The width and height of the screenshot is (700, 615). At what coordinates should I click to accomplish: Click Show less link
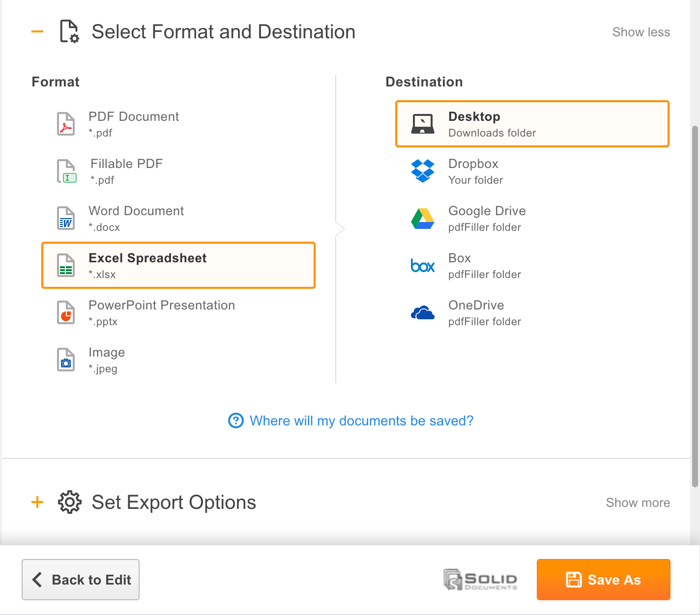[641, 32]
